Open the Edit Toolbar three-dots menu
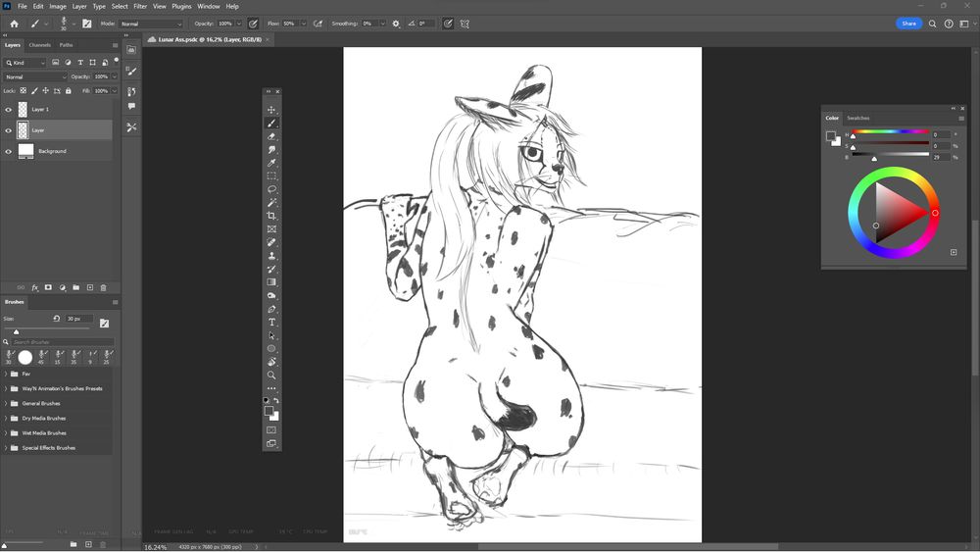The height and width of the screenshot is (552, 980). click(271, 388)
